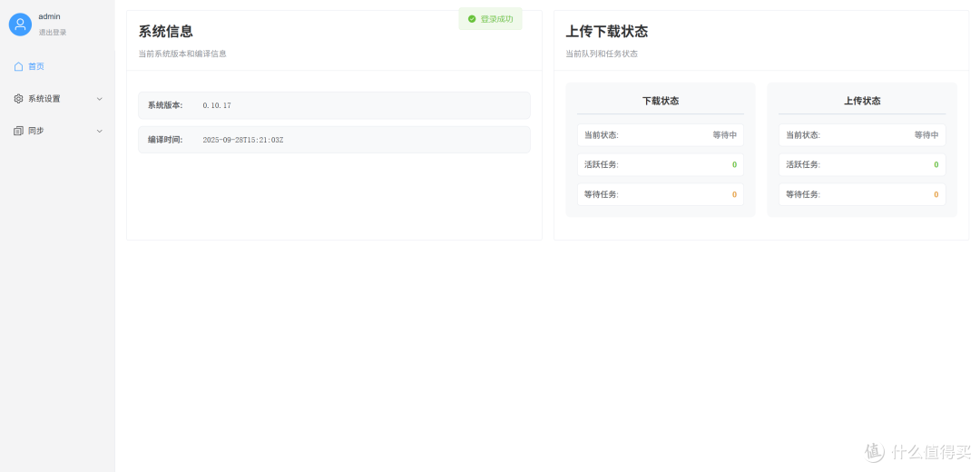Click the 当前系统版本和编译信息 subtitle
This screenshot has width=980, height=472.
(182, 54)
